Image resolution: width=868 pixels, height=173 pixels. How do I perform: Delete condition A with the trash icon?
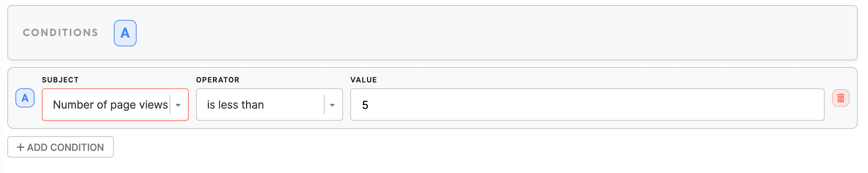click(x=840, y=98)
